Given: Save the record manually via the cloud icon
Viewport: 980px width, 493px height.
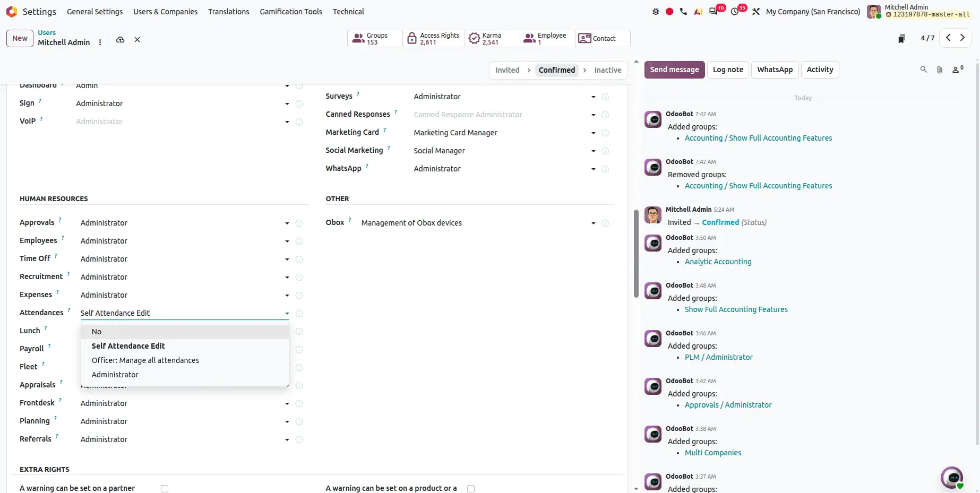Looking at the screenshot, I should pyautogui.click(x=121, y=40).
